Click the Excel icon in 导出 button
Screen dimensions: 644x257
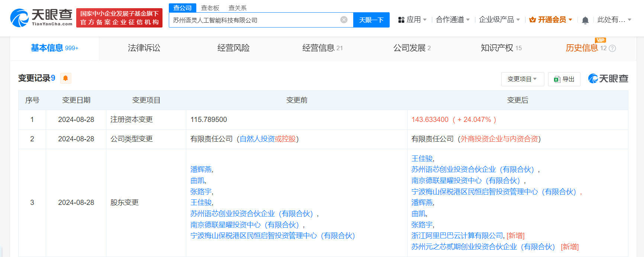[x=557, y=79]
